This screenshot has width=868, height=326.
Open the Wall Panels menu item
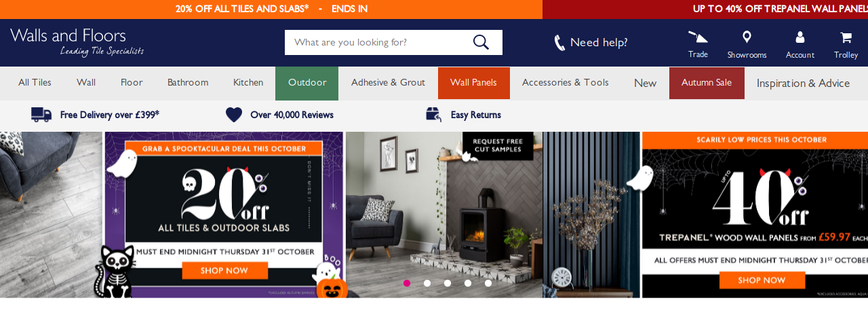(x=473, y=83)
